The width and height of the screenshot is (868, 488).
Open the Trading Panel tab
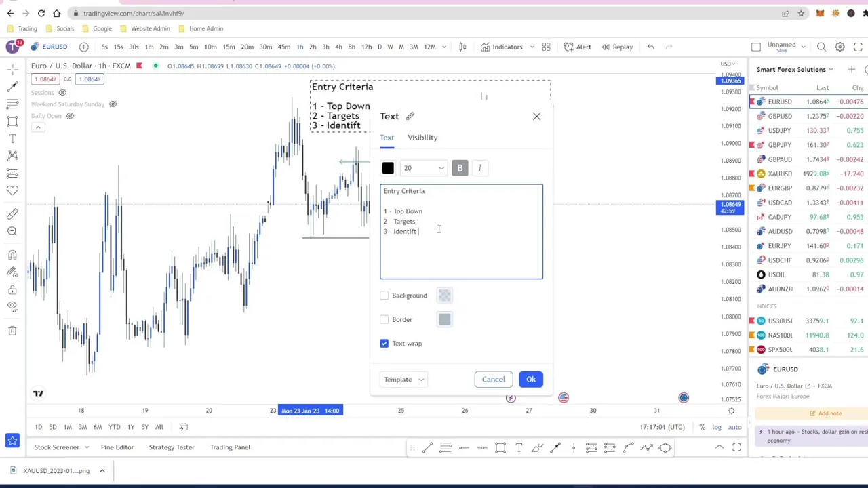pyautogui.click(x=230, y=447)
